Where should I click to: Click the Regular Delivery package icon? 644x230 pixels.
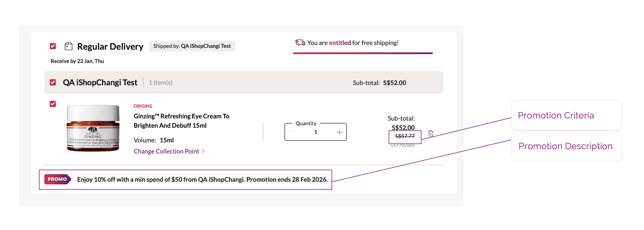tap(69, 46)
